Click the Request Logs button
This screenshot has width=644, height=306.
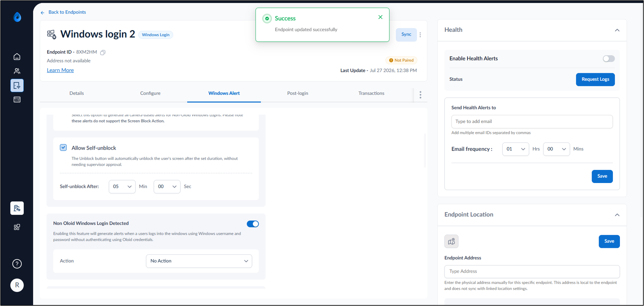click(x=596, y=80)
